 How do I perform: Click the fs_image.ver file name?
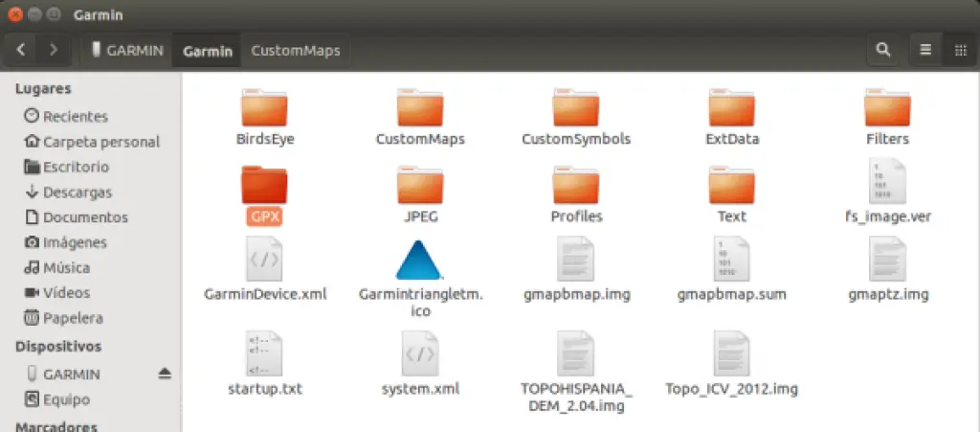click(x=887, y=216)
